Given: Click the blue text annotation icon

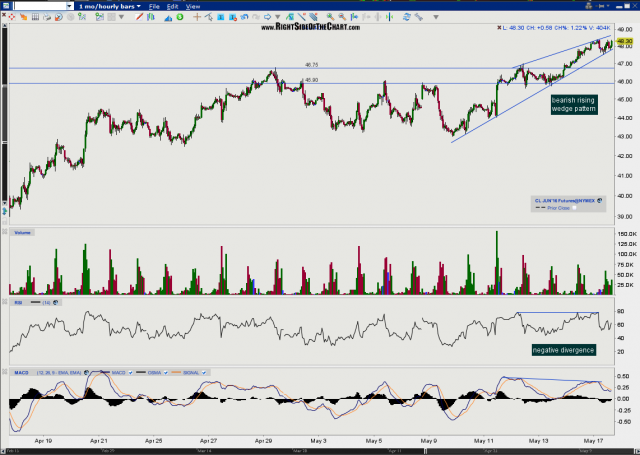Looking at the screenshot, I should pyautogui.click(x=220, y=17).
